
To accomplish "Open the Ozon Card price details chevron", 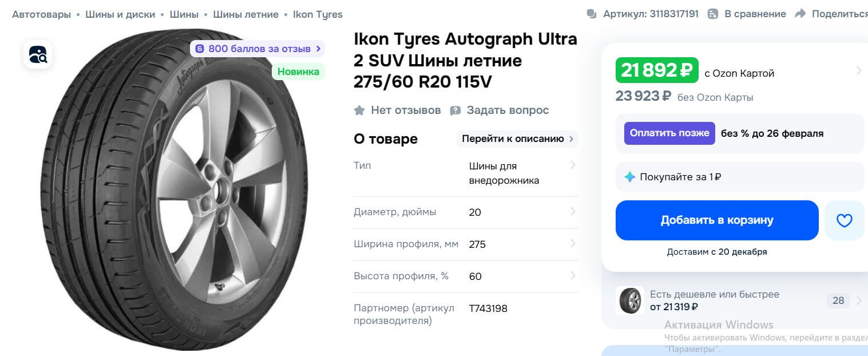I will pyautogui.click(x=858, y=70).
